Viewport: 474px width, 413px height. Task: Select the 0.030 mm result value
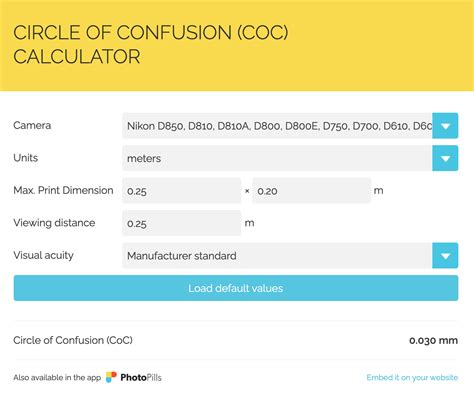pyautogui.click(x=433, y=340)
